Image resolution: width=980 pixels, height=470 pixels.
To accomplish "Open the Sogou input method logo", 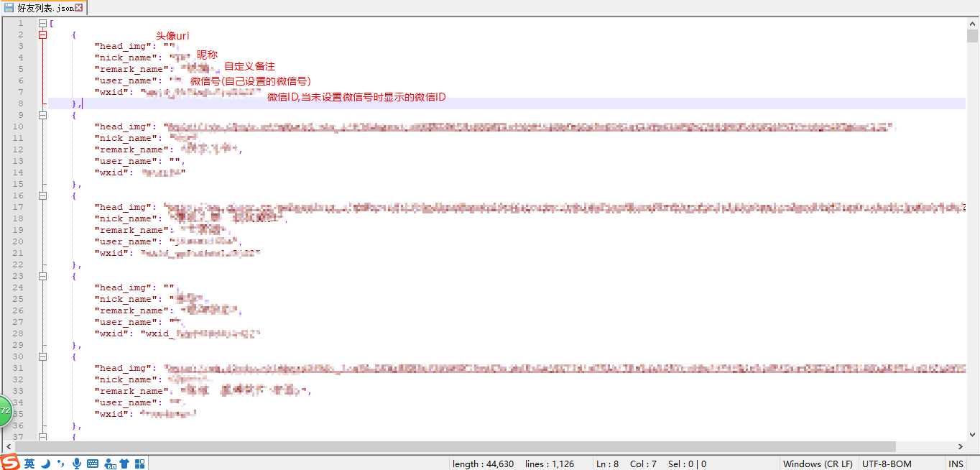I will [9, 463].
